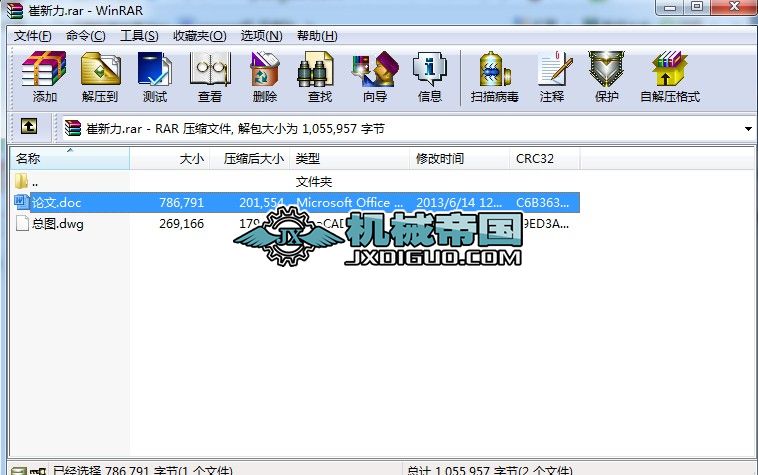Click the 2013/6/14 modified date
Viewport: 758px width, 475px height.
pos(459,202)
